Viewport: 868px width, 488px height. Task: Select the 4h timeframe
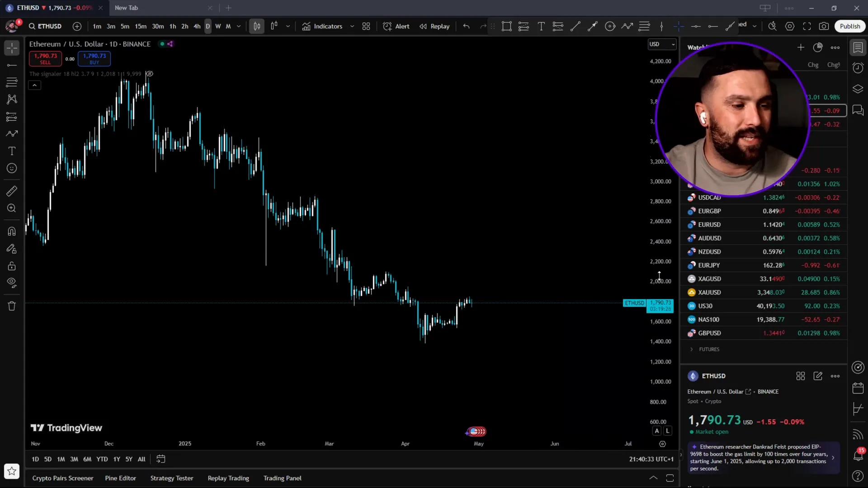point(197,26)
